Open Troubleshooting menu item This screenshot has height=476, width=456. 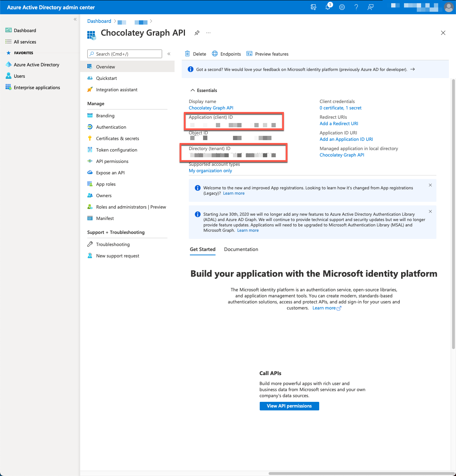[128, 244]
